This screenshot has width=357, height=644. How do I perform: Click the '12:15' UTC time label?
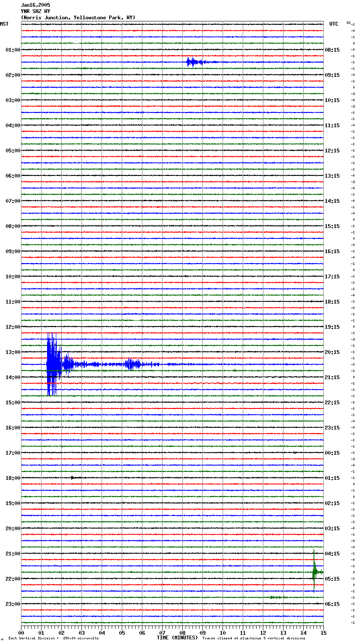(x=332, y=151)
